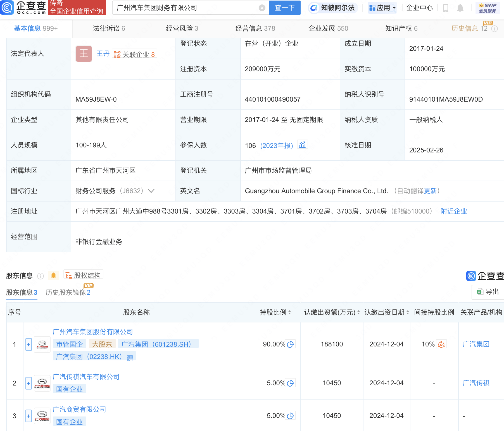The width and height of the screenshot is (504, 431).
Task: Switch to 企业发展 tab
Action: pyautogui.click(x=328, y=28)
